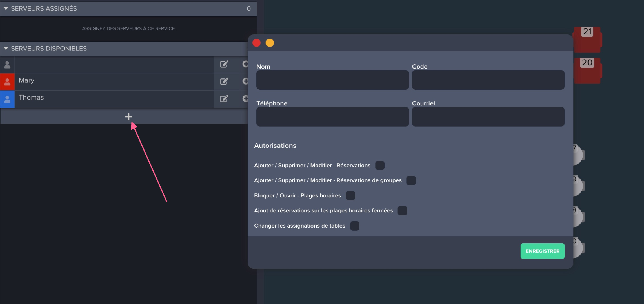
Task: Click Mary's red avatar icon
Action: [x=7, y=82]
